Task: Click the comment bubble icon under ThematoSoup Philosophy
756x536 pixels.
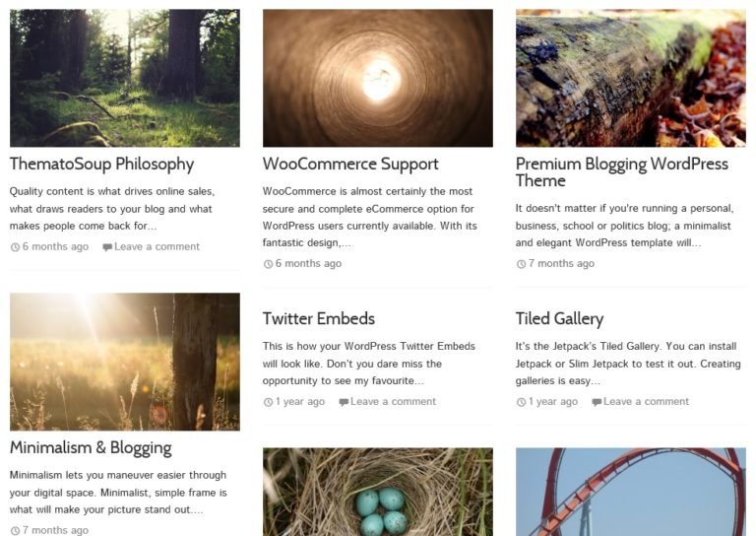Action: pos(107,247)
